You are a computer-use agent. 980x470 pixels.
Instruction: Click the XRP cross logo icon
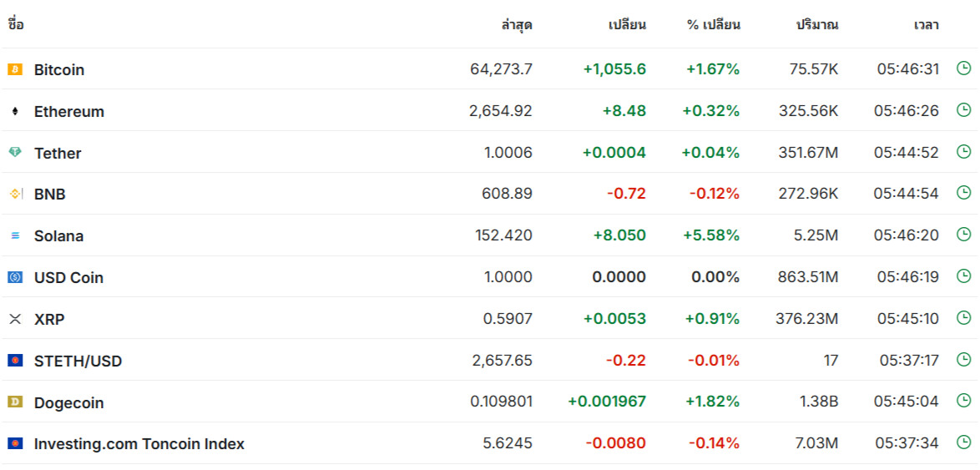[x=15, y=319]
